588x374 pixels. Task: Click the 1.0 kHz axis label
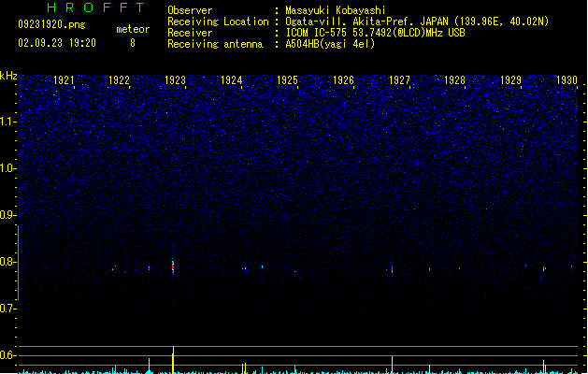pyautogui.click(x=8, y=168)
